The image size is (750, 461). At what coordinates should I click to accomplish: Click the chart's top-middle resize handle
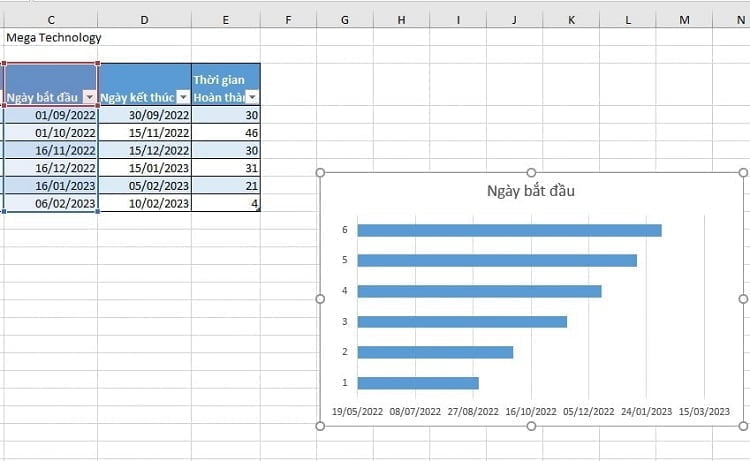(x=531, y=173)
